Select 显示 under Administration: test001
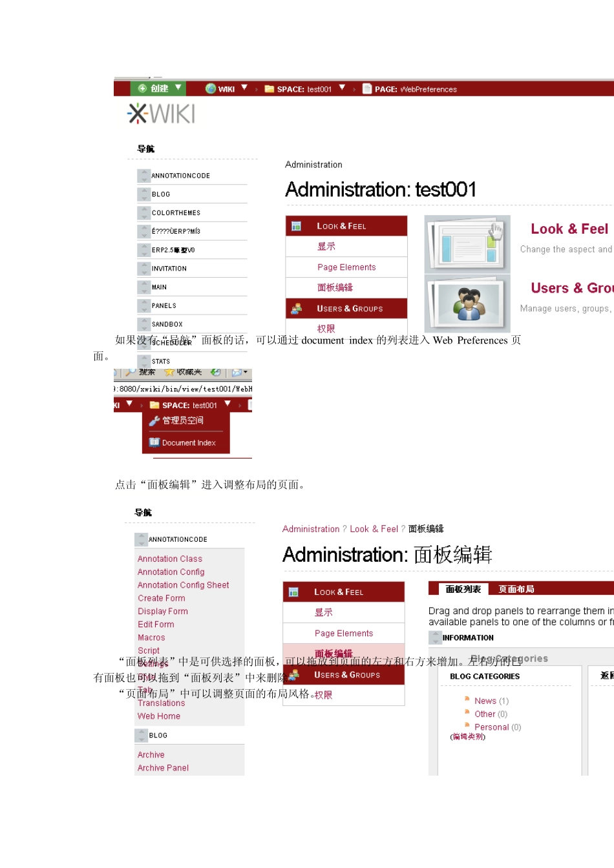This screenshot has width=614, height=868. pyautogui.click(x=326, y=246)
